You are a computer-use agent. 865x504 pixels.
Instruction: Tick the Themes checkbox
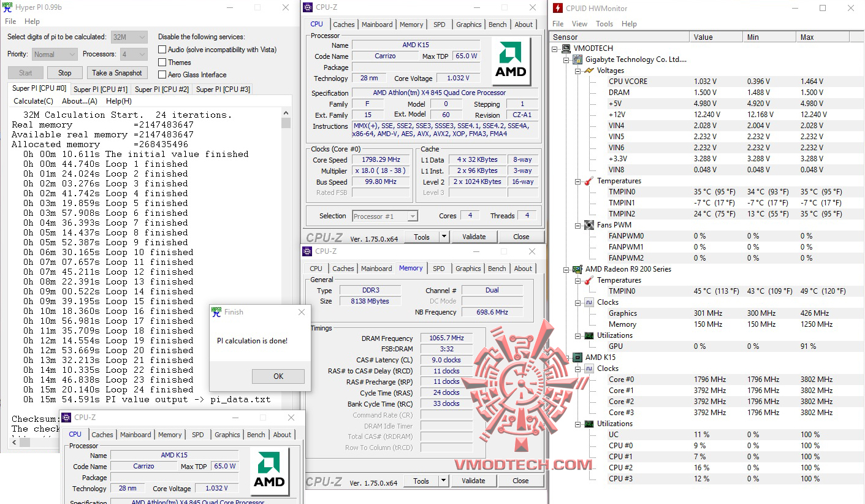162,63
